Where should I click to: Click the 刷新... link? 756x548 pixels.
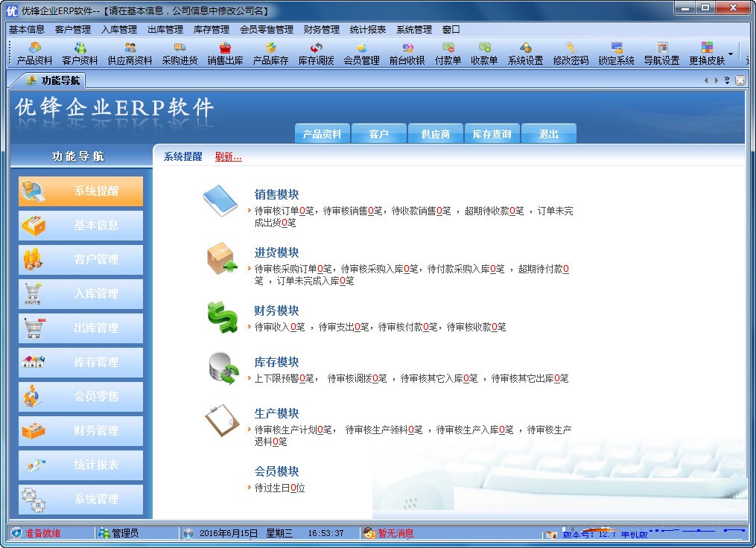pyautogui.click(x=228, y=156)
